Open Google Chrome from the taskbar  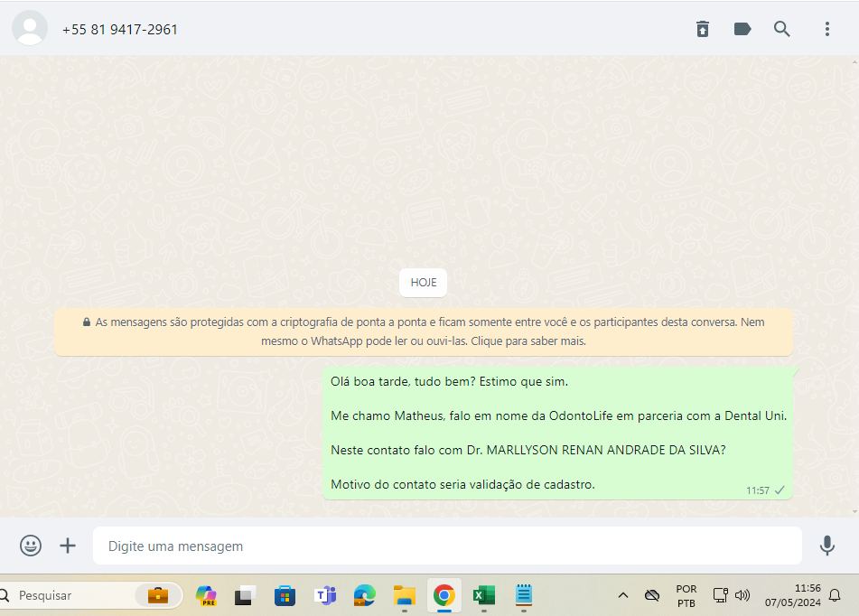[444, 595]
